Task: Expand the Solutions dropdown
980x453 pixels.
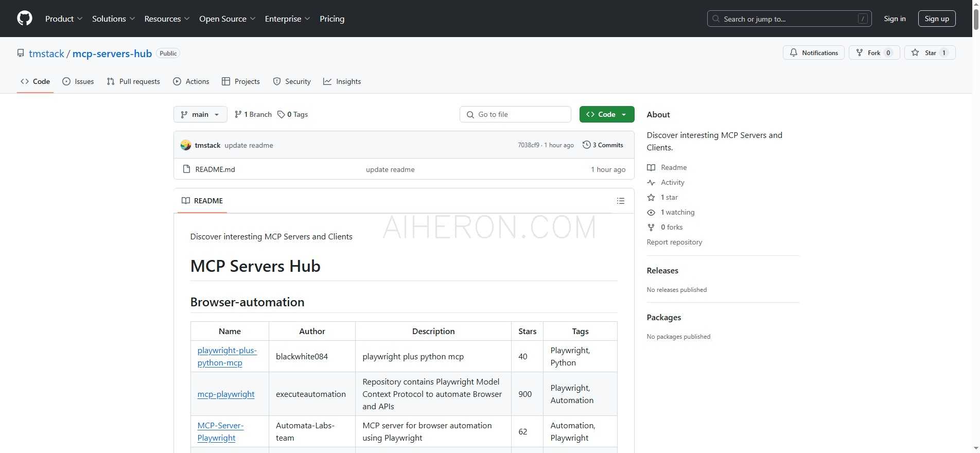Action: [113, 19]
